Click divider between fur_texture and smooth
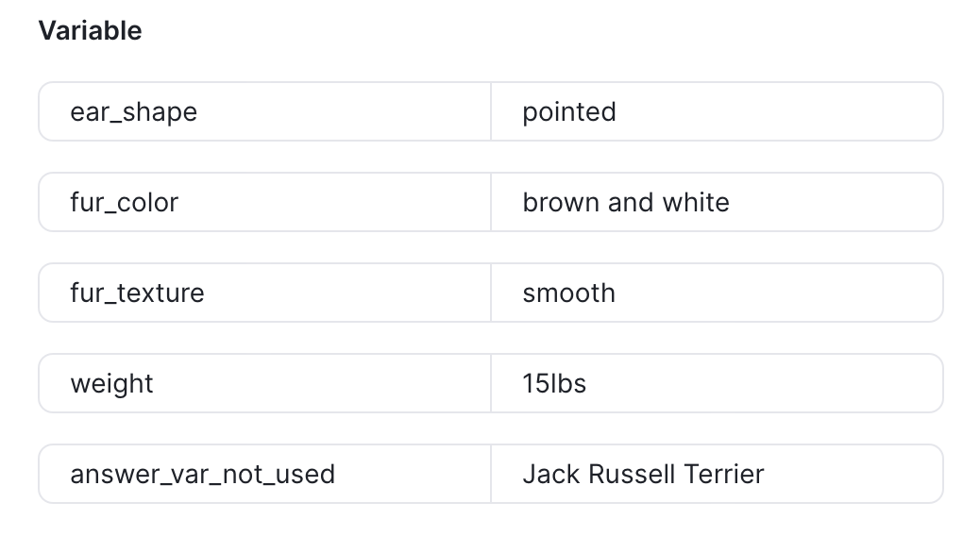Image resolution: width=980 pixels, height=536 pixels. click(491, 293)
